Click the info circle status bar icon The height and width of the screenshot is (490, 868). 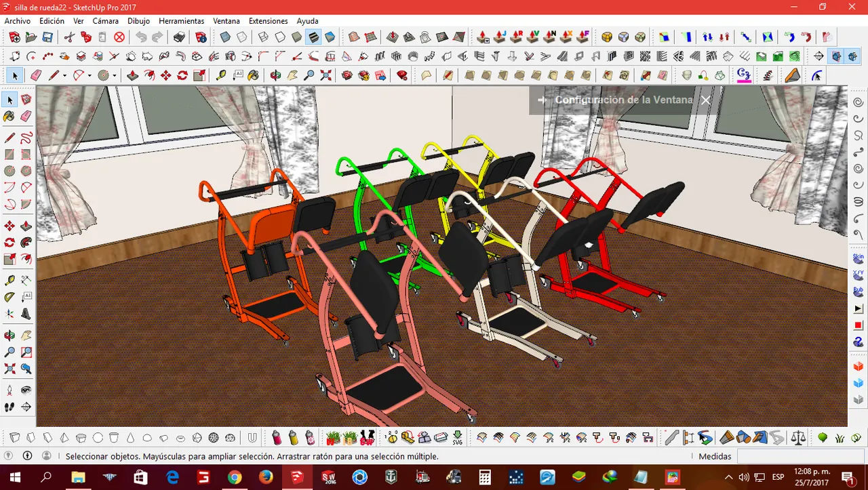click(28, 456)
